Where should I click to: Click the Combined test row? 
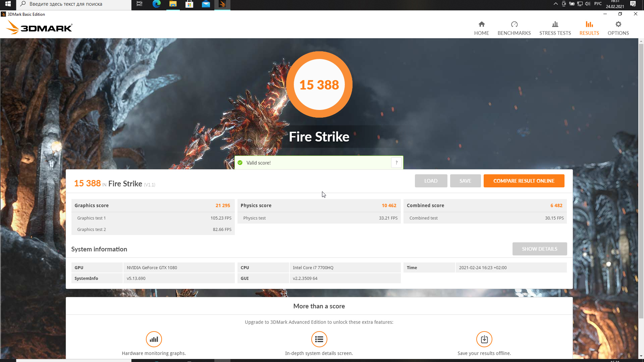pos(485,218)
